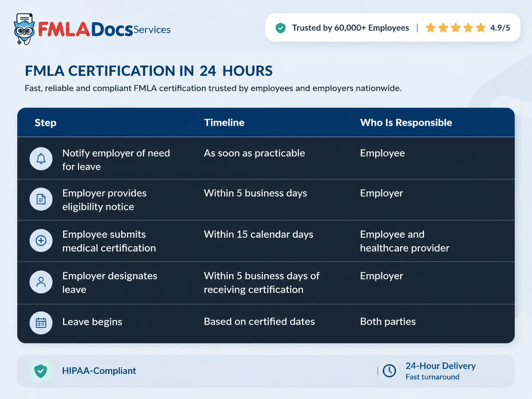Click the FMLADocs Services brand name
This screenshot has width=532, height=399.
pyautogui.click(x=104, y=29)
